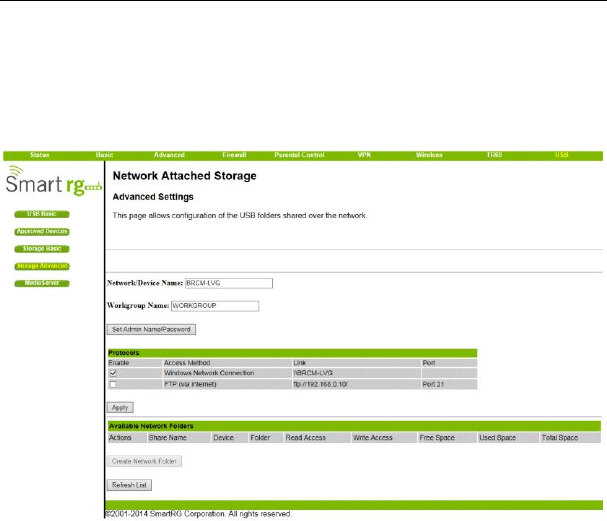The image size is (607, 521).
Task: Click Create Network Folder button
Action: point(144,461)
